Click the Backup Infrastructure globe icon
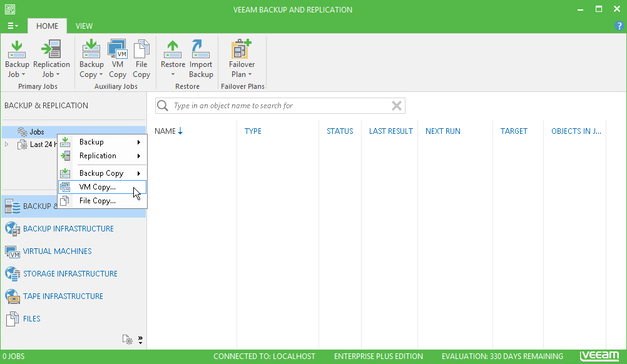Screen dimensions: 627x364 (x=13, y=229)
